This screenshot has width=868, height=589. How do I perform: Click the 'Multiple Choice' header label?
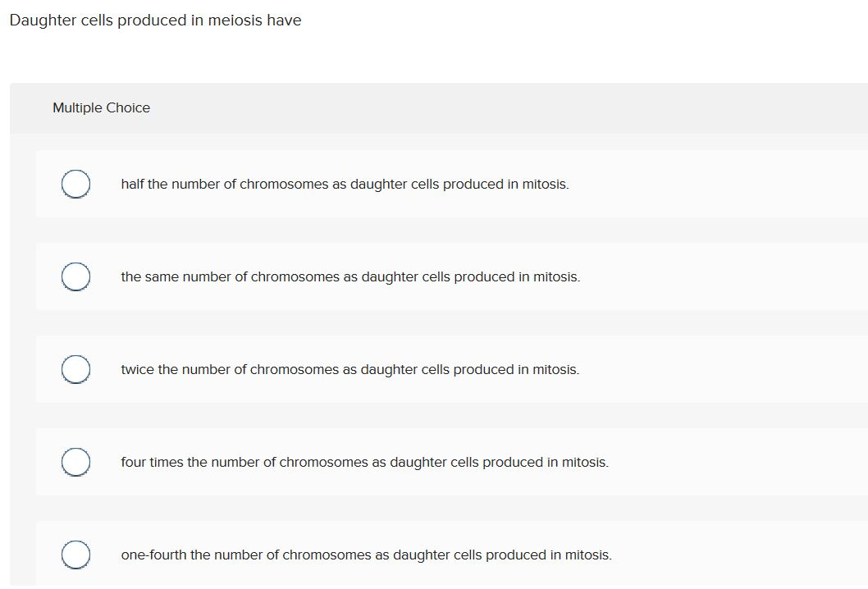pyautogui.click(x=101, y=107)
